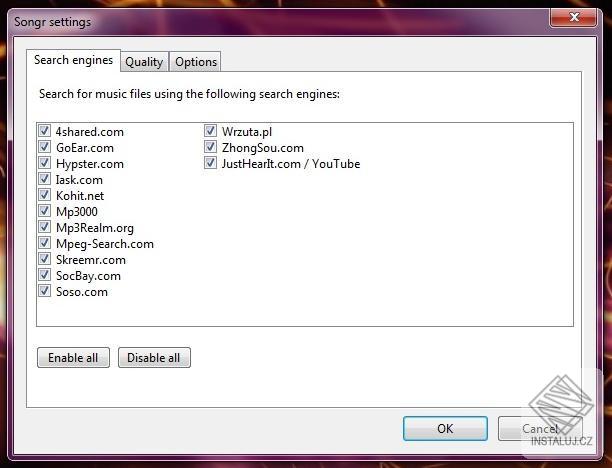Click the Skreemr.com label text
612x468 pixels.
[91, 260]
